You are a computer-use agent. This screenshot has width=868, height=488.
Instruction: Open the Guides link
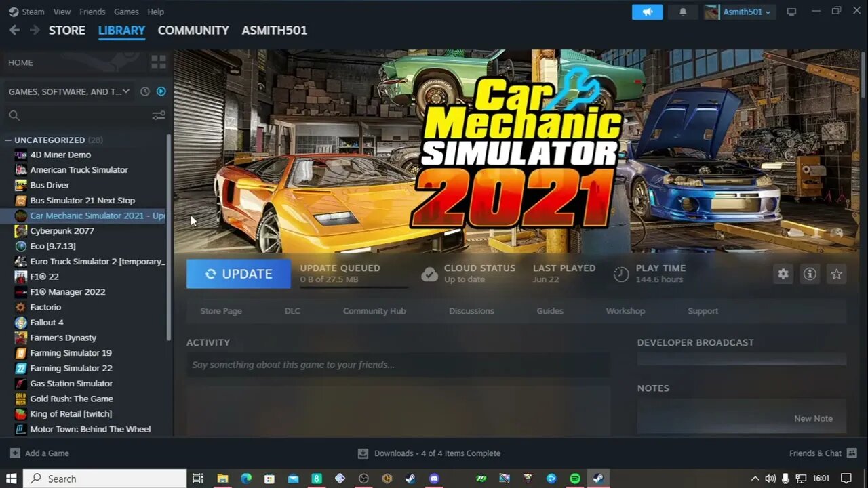click(550, 311)
